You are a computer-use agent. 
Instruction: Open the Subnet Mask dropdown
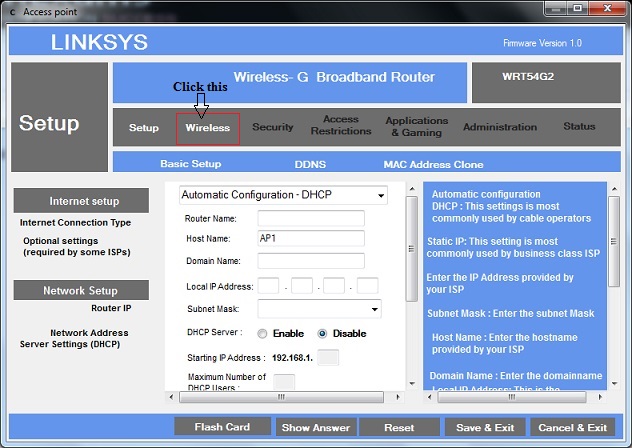[x=319, y=309]
